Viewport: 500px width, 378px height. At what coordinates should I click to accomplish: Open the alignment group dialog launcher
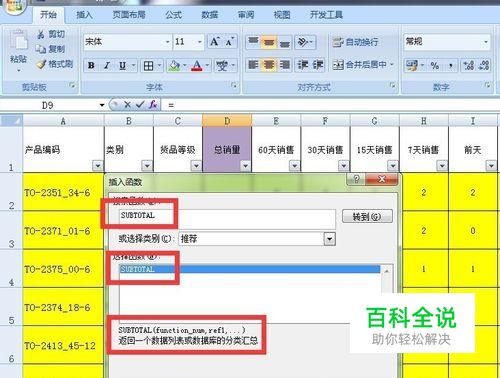(392, 85)
